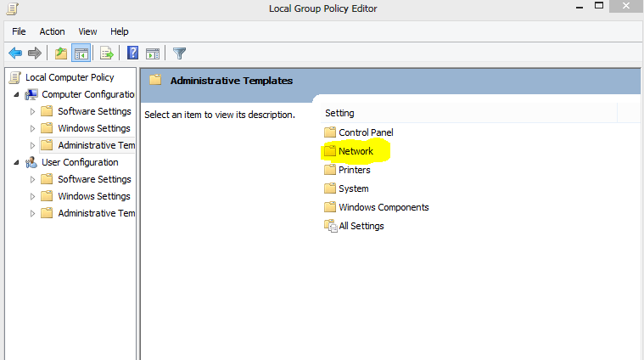Click the Setting column header
The width and height of the screenshot is (644, 360).
(468, 113)
